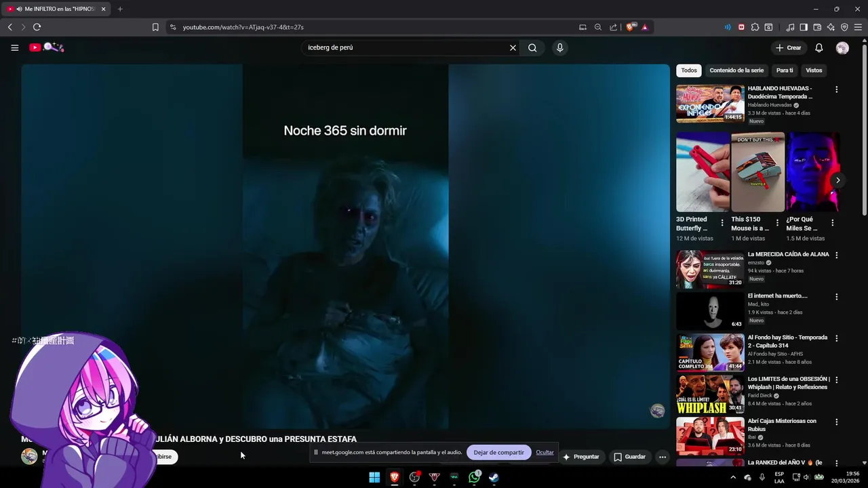The image size is (868, 488).
Task: Click the 'Ocultar' link
Action: click(x=545, y=452)
